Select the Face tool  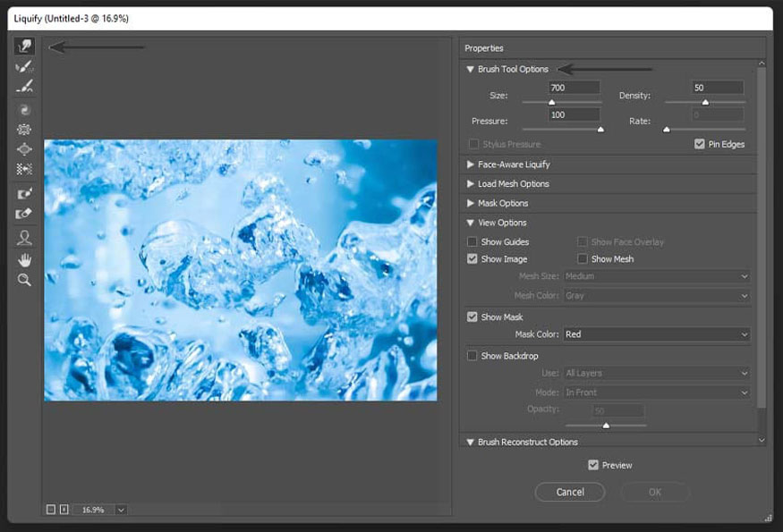(24, 238)
